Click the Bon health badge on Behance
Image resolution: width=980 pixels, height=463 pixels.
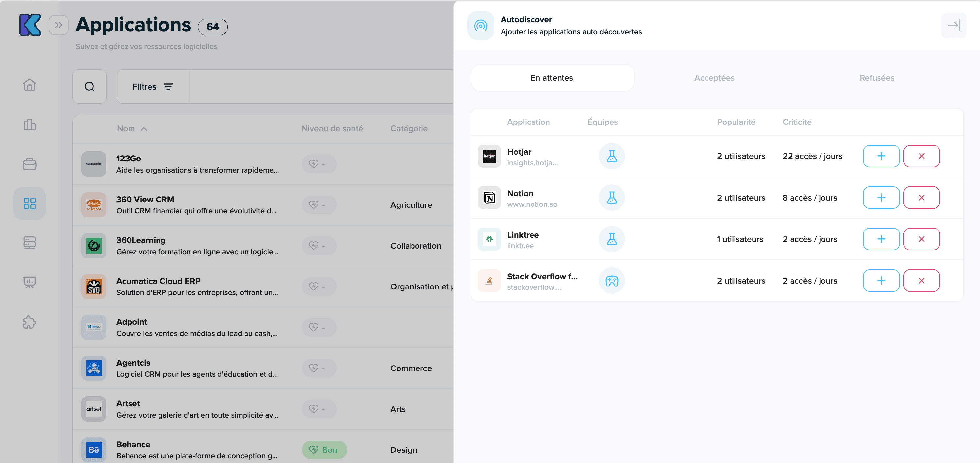point(324,450)
